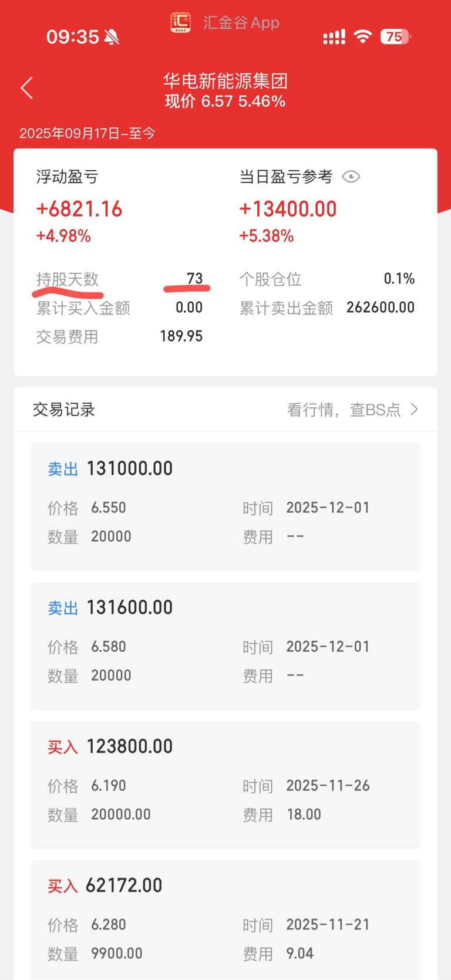Tap the Wi-Fi status icon
Screen dimensions: 451x980
coord(363,37)
